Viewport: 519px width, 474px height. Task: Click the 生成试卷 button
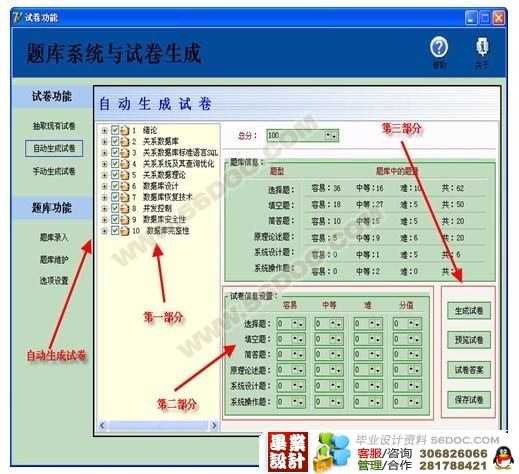469,311
